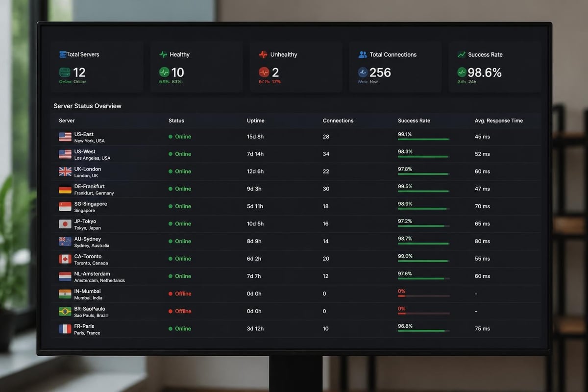Click the Offline status of IN-Mumbai
The width and height of the screenshot is (588, 392).
tap(180, 294)
